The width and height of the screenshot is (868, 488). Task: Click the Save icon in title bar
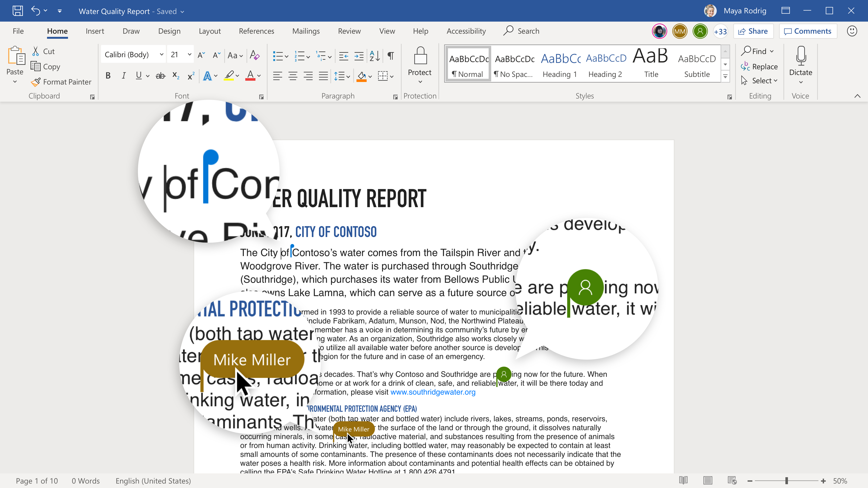pos(18,11)
